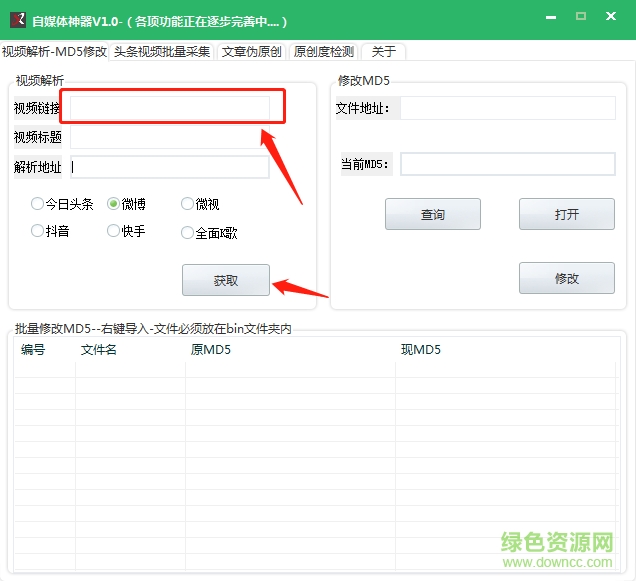Focus the 视频链接 input field

170,107
